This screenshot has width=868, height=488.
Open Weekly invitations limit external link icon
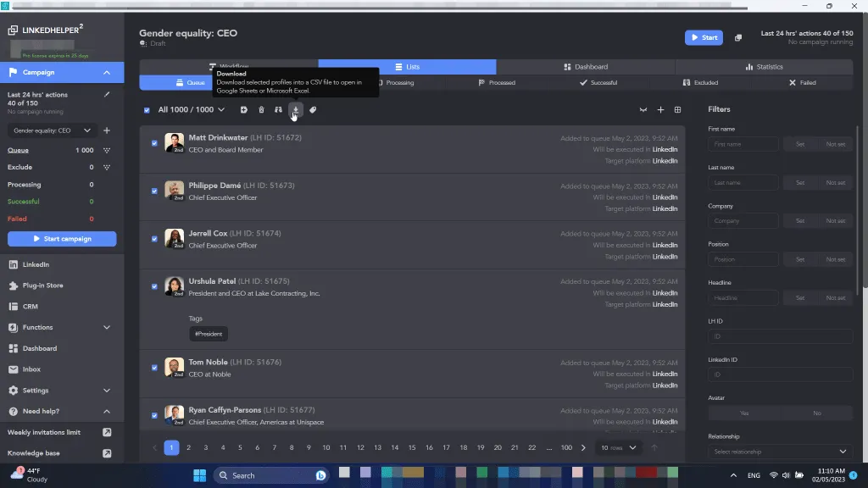107,432
